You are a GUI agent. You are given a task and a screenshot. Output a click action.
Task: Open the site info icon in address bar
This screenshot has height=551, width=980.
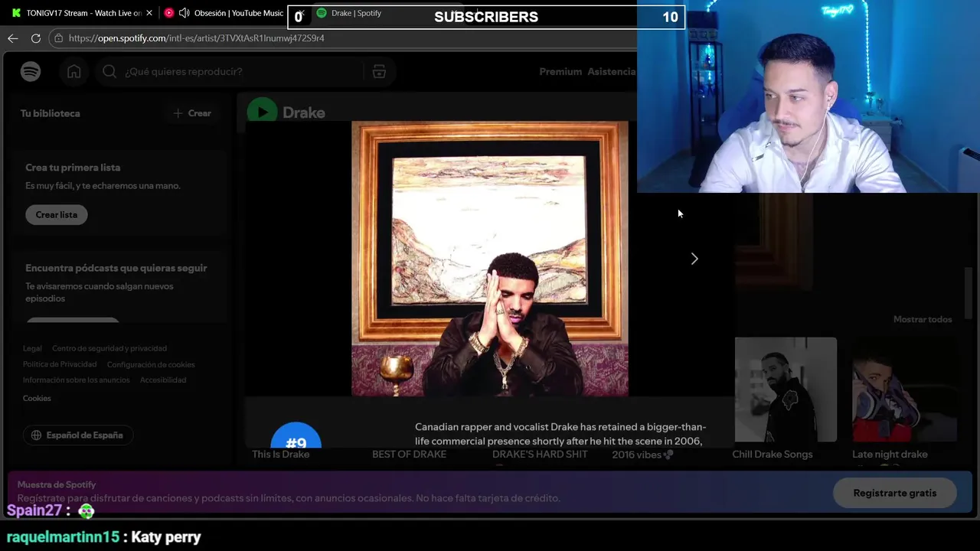click(x=58, y=38)
